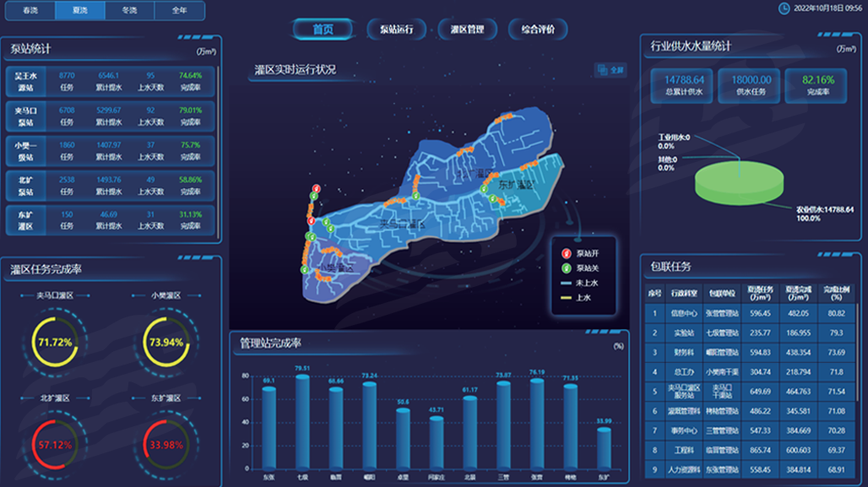Open the 泵站运行 navigation page
The image size is (868, 487).
(x=396, y=30)
